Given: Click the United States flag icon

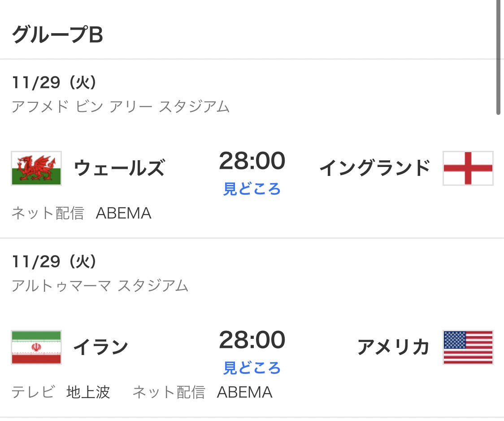Looking at the screenshot, I should point(468,347).
